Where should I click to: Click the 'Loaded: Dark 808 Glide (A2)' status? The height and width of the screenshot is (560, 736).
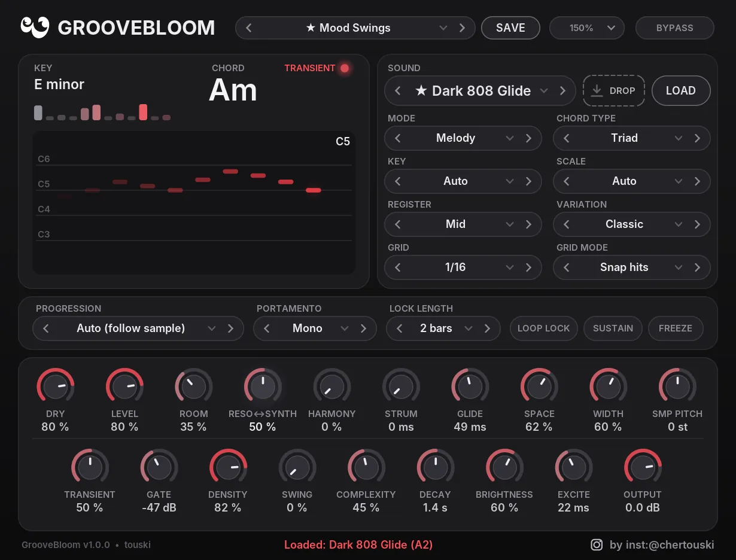click(x=358, y=544)
